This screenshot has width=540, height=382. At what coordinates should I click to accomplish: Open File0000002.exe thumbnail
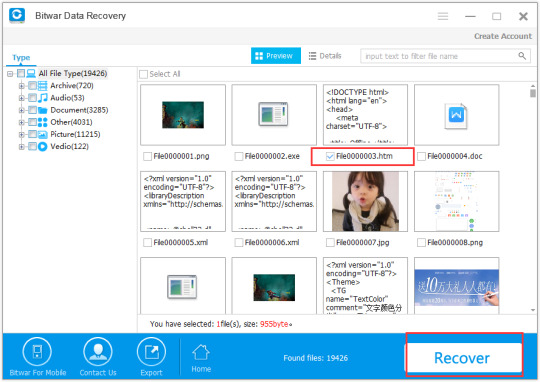point(274,115)
